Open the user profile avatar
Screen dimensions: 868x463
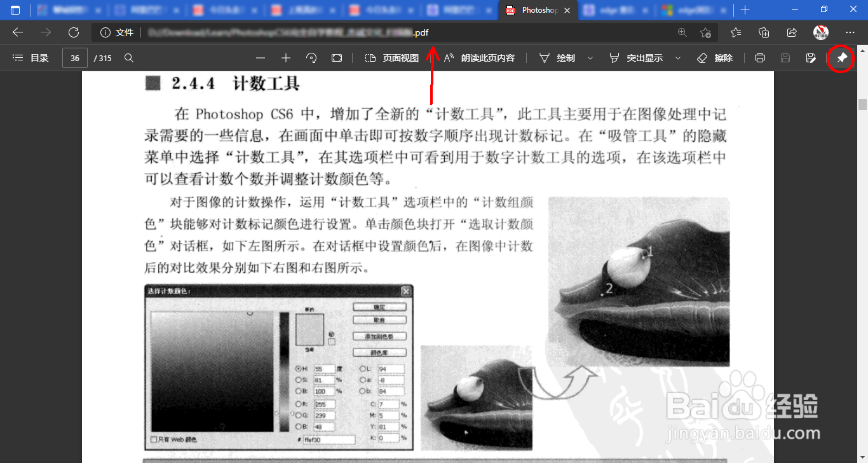tap(821, 32)
